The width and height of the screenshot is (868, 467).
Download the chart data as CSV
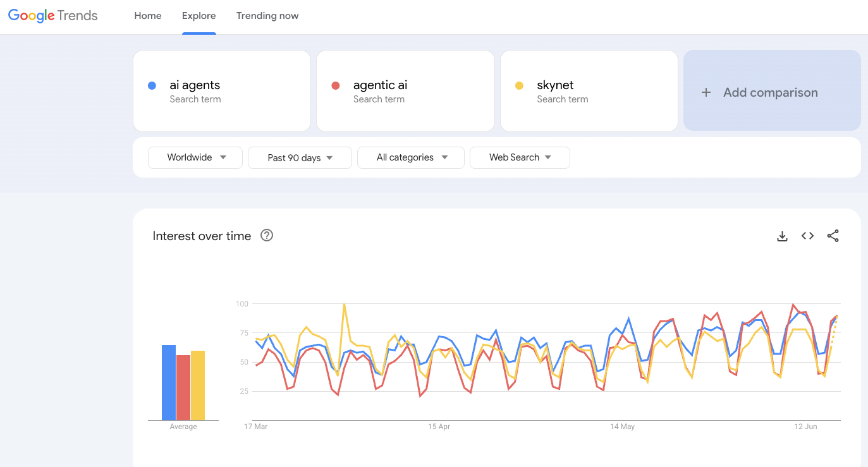(x=782, y=236)
